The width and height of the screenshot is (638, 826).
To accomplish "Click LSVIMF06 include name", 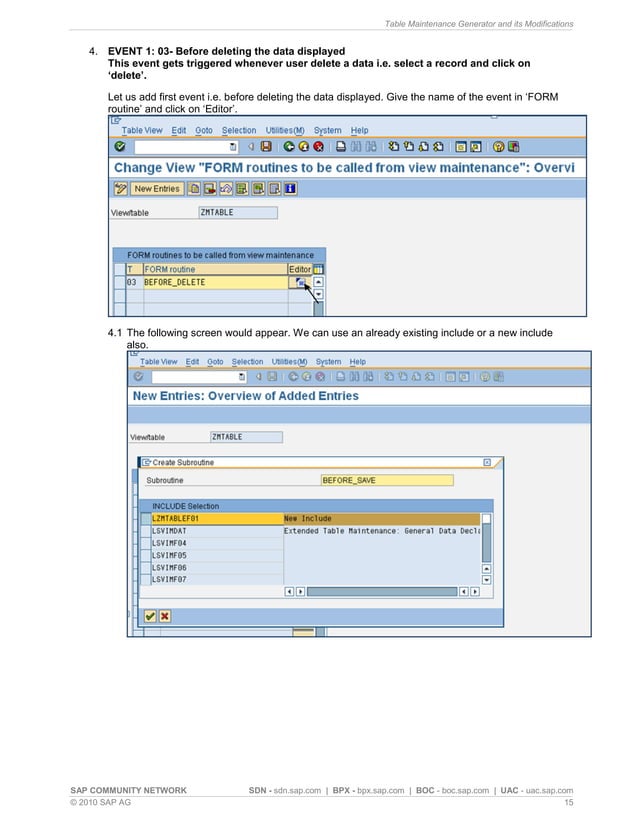I will [169, 567].
